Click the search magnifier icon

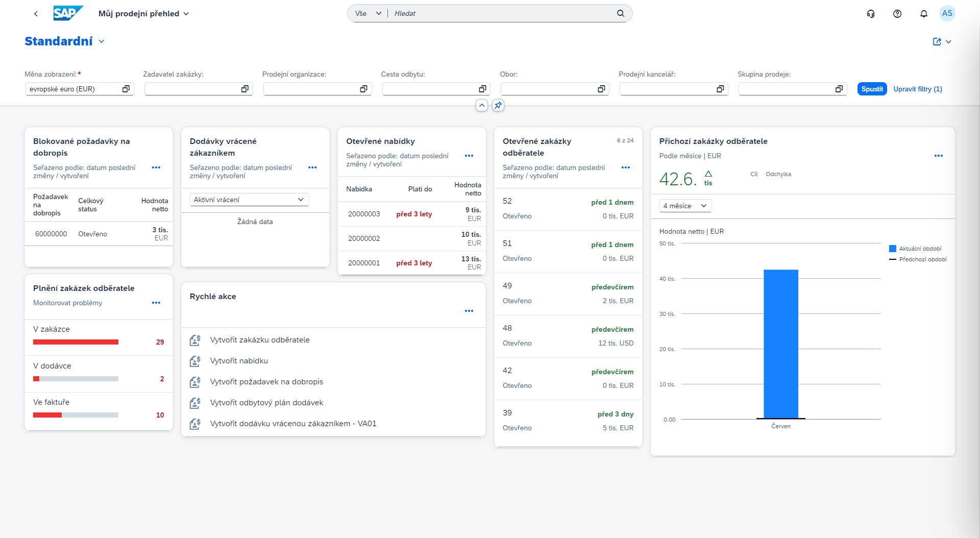tap(620, 13)
